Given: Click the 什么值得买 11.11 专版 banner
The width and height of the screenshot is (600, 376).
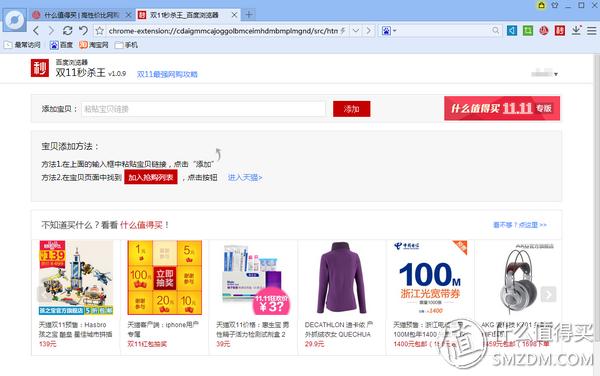Looking at the screenshot, I should (502, 108).
